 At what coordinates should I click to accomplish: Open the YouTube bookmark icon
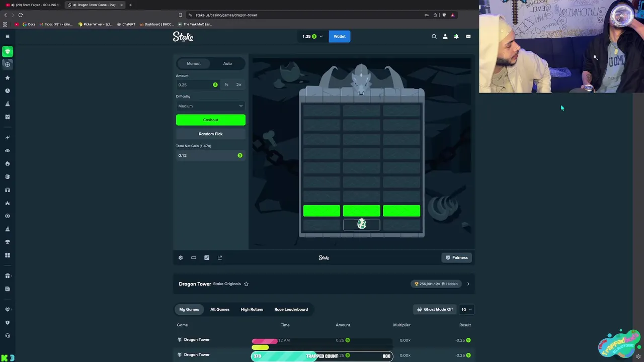(17, 24)
